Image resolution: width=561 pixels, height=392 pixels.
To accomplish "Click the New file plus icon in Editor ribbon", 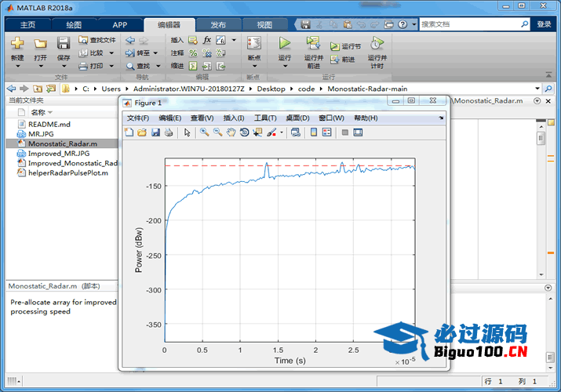I will click(17, 43).
